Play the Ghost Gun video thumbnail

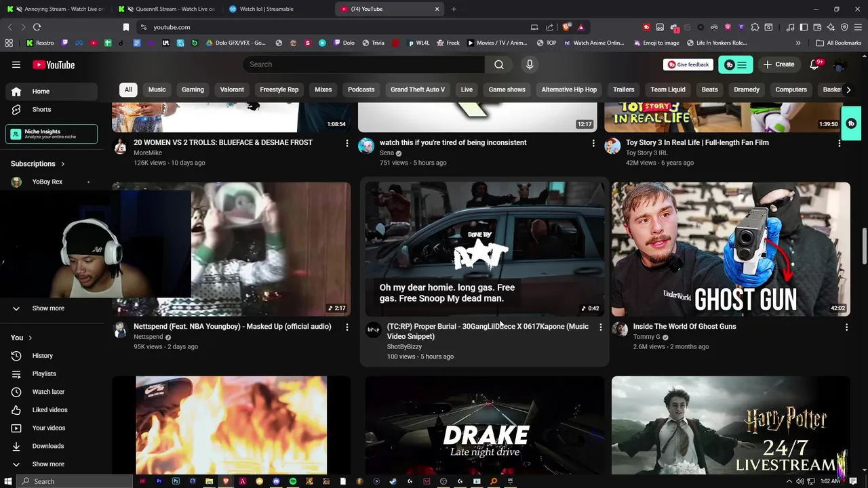[730, 249]
